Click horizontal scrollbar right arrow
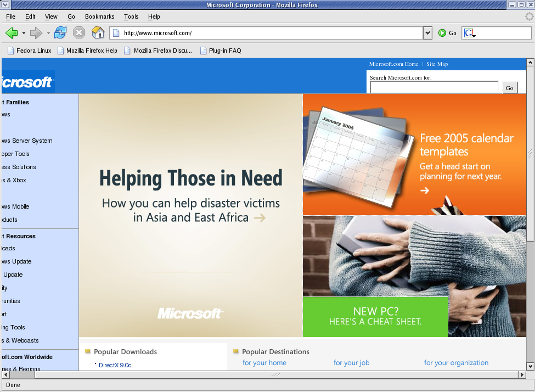Image resolution: width=535 pixels, height=392 pixels. 522,374
